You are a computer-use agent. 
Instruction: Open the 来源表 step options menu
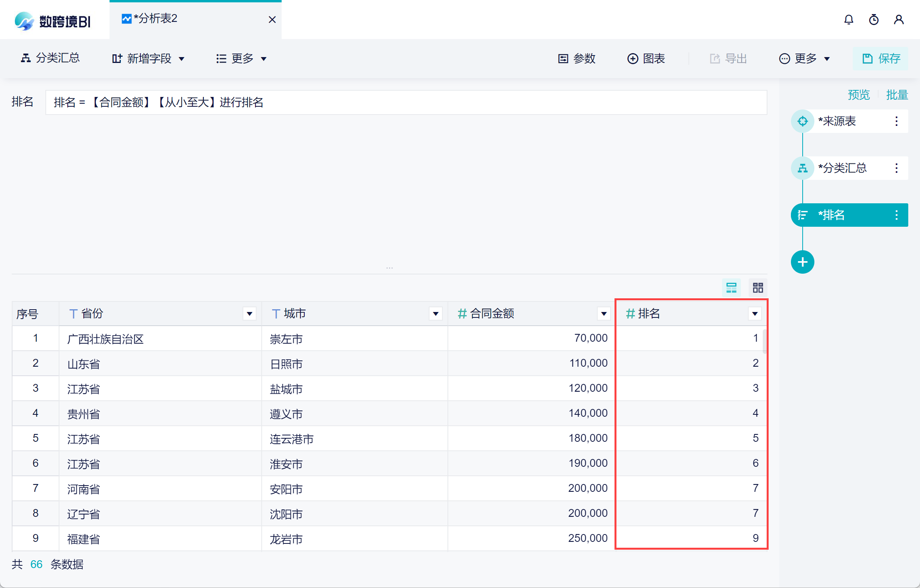coord(896,121)
